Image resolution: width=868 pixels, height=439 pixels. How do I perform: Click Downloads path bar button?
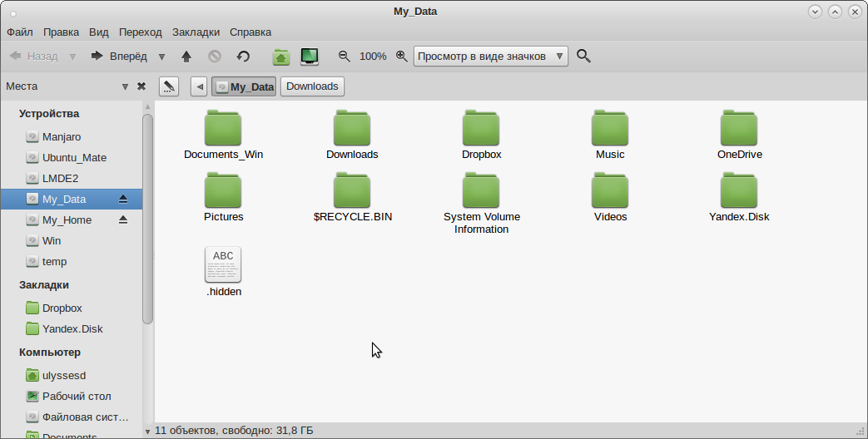tap(312, 86)
